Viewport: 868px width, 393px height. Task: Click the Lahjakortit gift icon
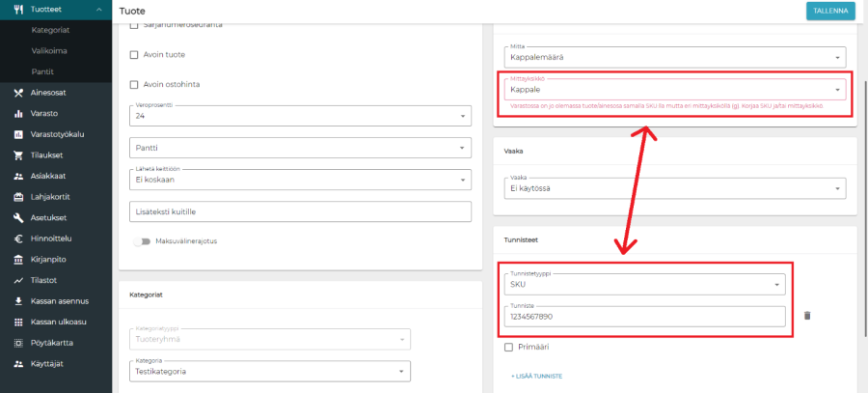(18, 197)
